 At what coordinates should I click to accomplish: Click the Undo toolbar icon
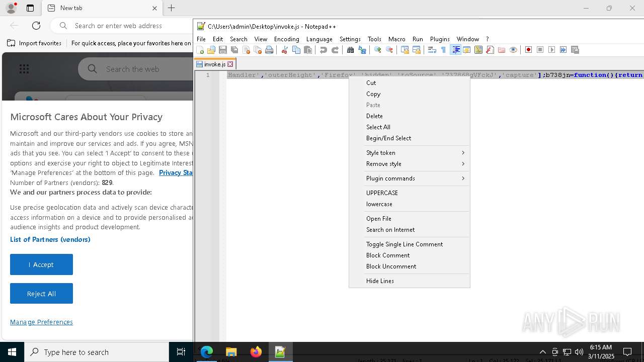(x=323, y=50)
